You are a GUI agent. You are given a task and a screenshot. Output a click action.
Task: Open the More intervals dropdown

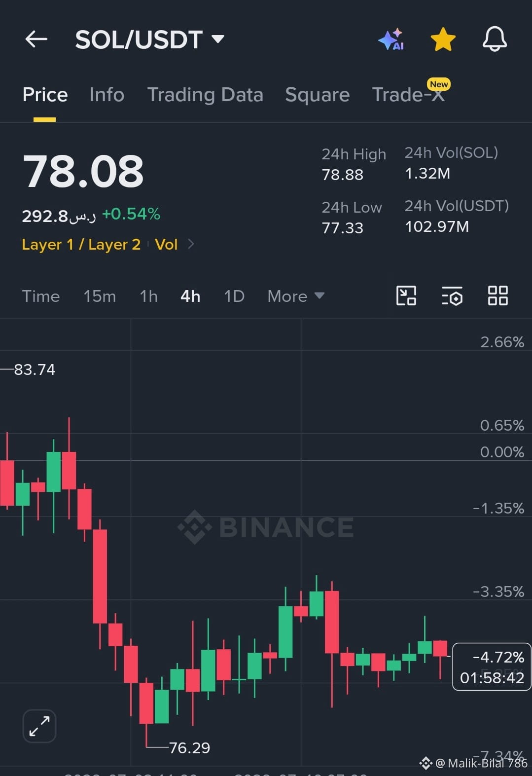click(296, 296)
